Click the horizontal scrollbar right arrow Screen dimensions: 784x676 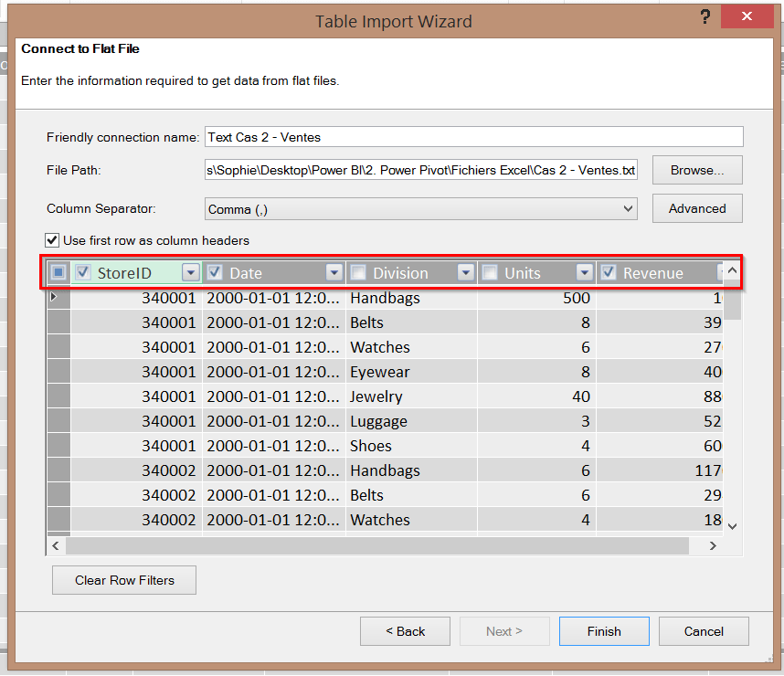click(714, 545)
